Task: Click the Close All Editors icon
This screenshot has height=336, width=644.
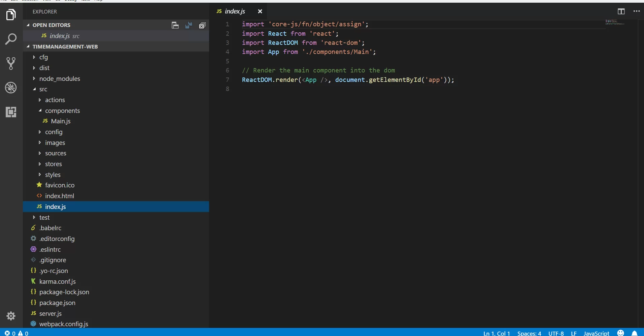Action: click(x=202, y=25)
